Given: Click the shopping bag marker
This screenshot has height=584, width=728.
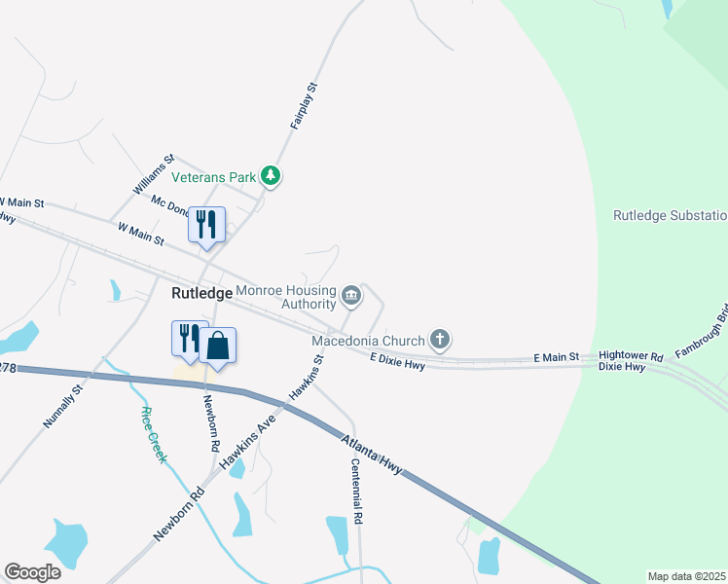Looking at the screenshot, I should click(218, 347).
